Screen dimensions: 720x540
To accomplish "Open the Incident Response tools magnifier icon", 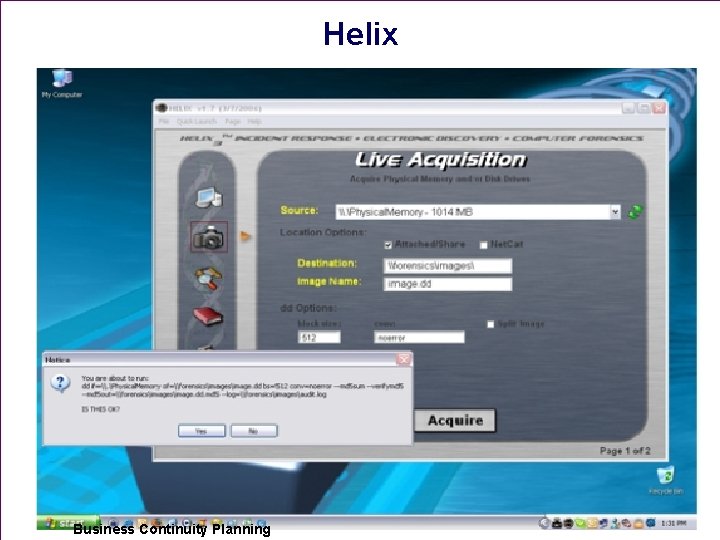I will click(x=209, y=279).
